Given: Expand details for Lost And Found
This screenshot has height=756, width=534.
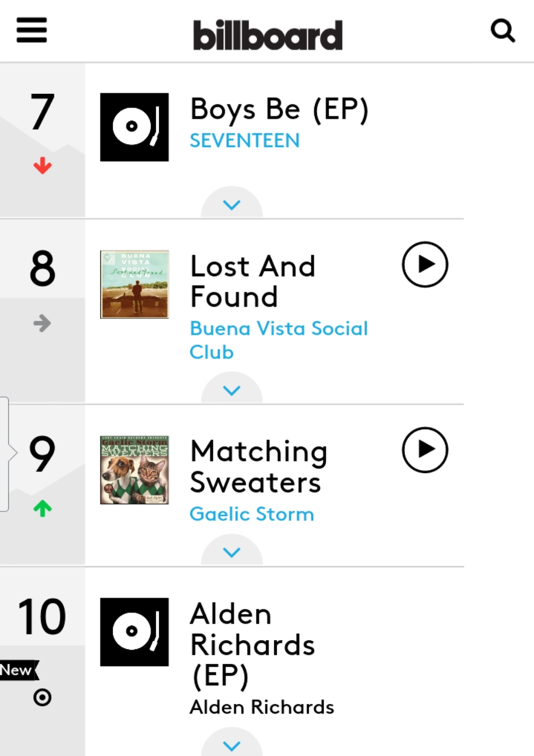Looking at the screenshot, I should 232,390.
